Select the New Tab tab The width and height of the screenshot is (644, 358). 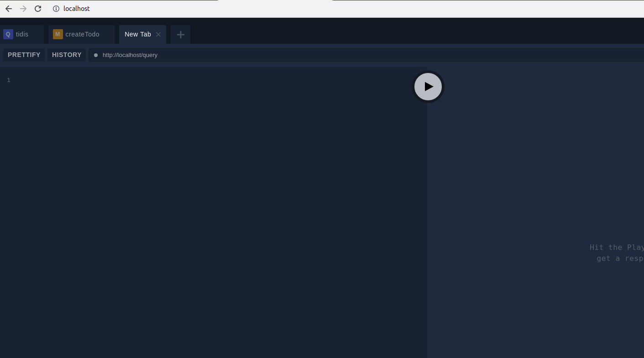tap(137, 34)
